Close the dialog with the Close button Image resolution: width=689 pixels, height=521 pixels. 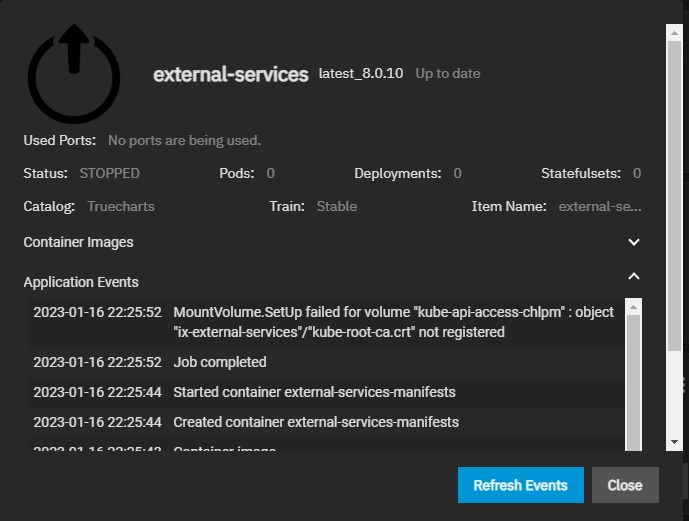[625, 485]
